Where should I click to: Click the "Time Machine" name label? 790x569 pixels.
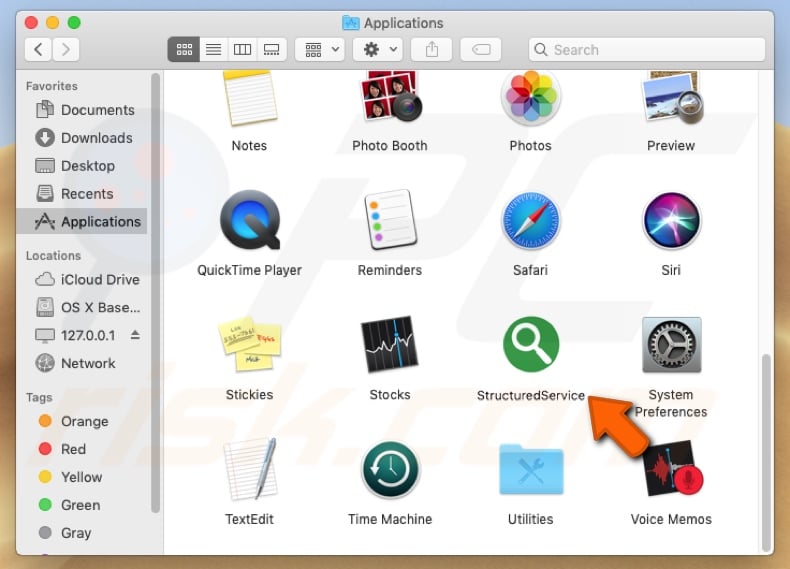tap(390, 519)
